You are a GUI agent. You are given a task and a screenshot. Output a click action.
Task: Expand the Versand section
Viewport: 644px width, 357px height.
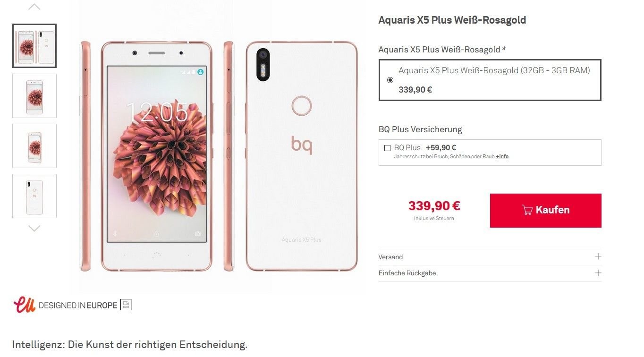[490, 257]
